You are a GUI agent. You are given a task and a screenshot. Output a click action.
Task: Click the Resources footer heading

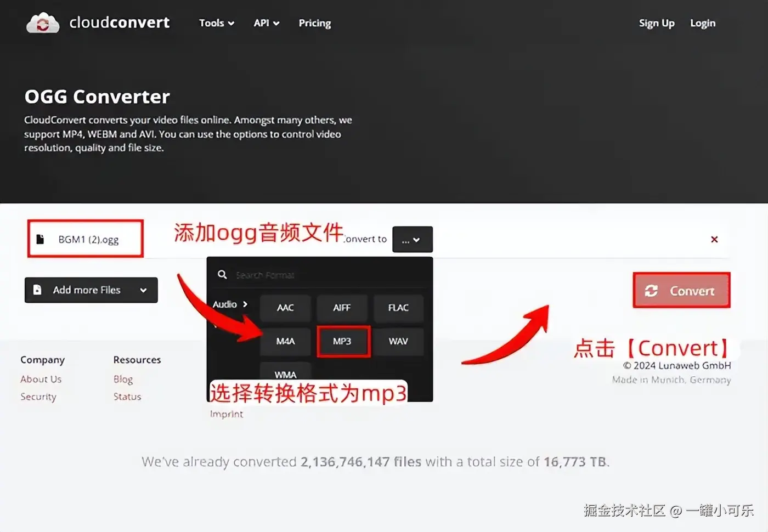pyautogui.click(x=137, y=360)
